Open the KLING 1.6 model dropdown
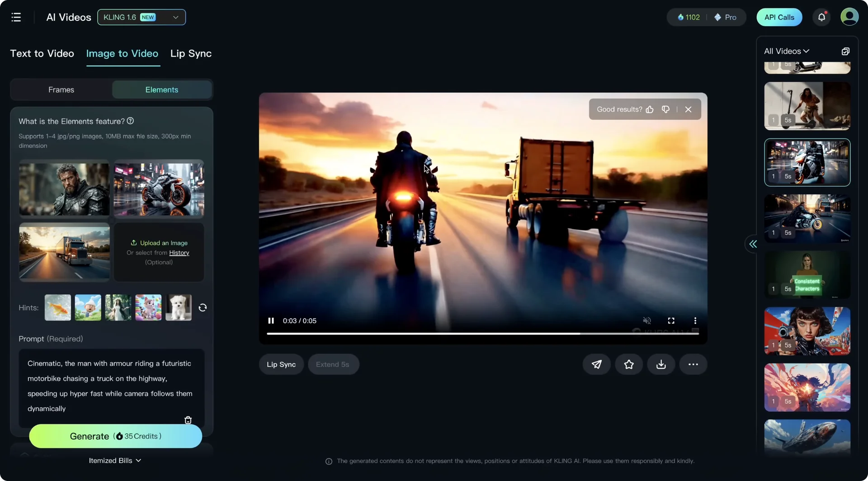 tap(141, 17)
